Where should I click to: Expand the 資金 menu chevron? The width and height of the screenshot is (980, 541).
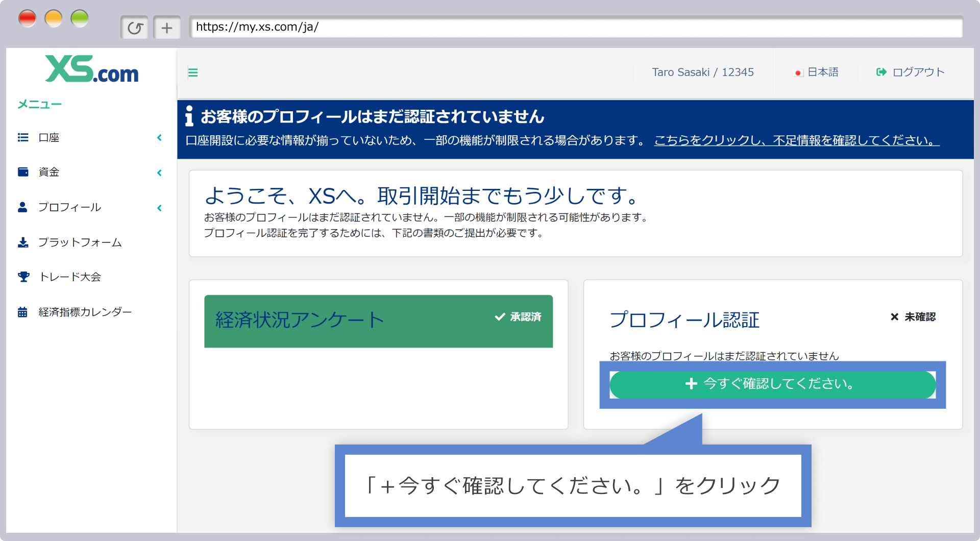click(159, 173)
